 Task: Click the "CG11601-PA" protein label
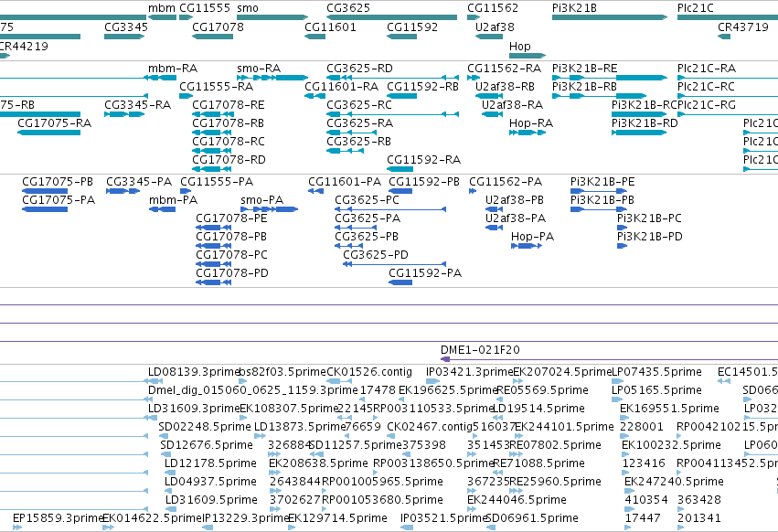point(345,182)
